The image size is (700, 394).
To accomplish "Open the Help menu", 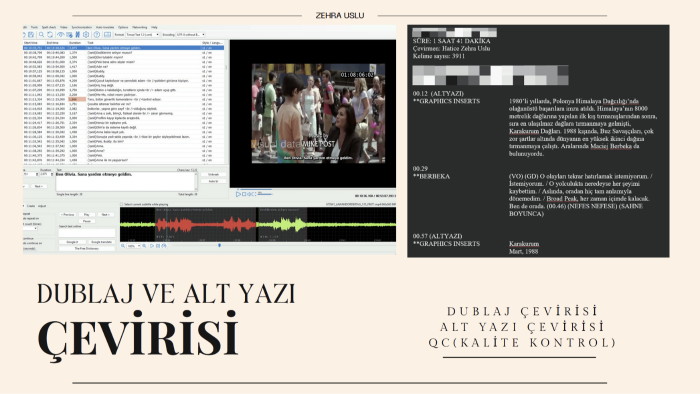I will [154, 27].
